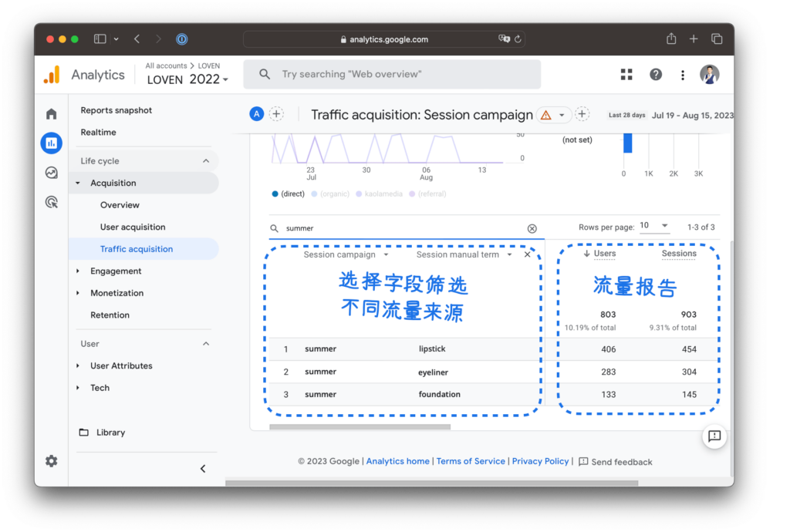Click the translate icon in address bar
The height and width of the screenshot is (532, 790).
click(x=504, y=39)
